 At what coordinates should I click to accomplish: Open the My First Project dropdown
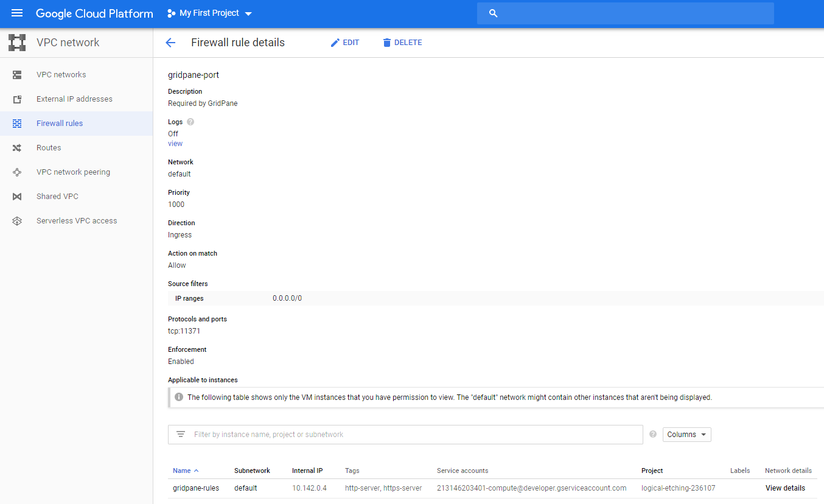tap(209, 13)
